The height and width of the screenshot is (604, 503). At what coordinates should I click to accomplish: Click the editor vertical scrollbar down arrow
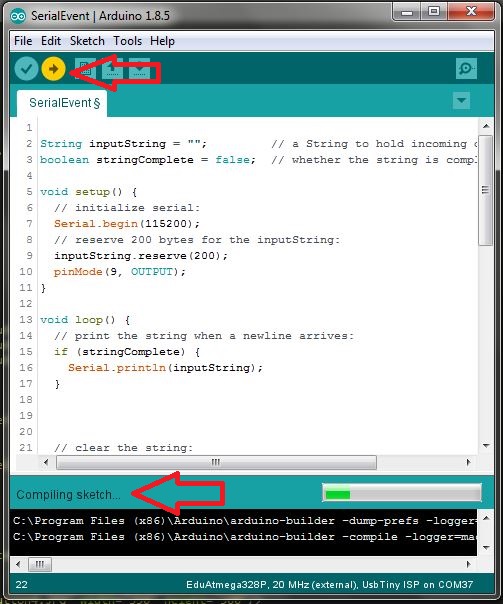coord(486,446)
